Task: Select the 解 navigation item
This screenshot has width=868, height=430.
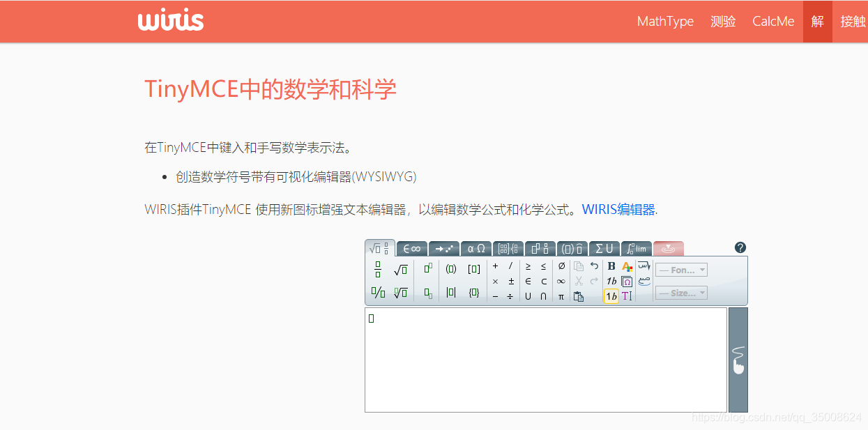Action: coord(818,22)
